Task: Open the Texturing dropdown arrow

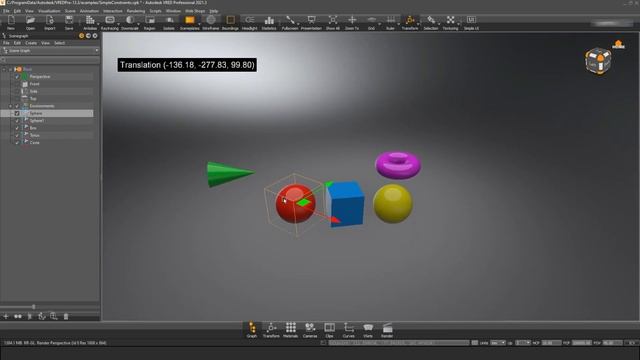Action: (x=459, y=24)
